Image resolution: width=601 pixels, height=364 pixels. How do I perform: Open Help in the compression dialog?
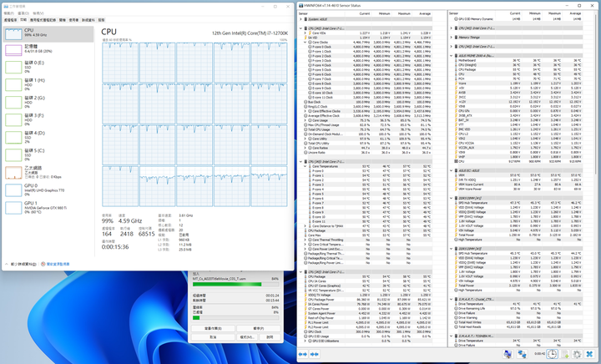pyautogui.click(x=270, y=336)
